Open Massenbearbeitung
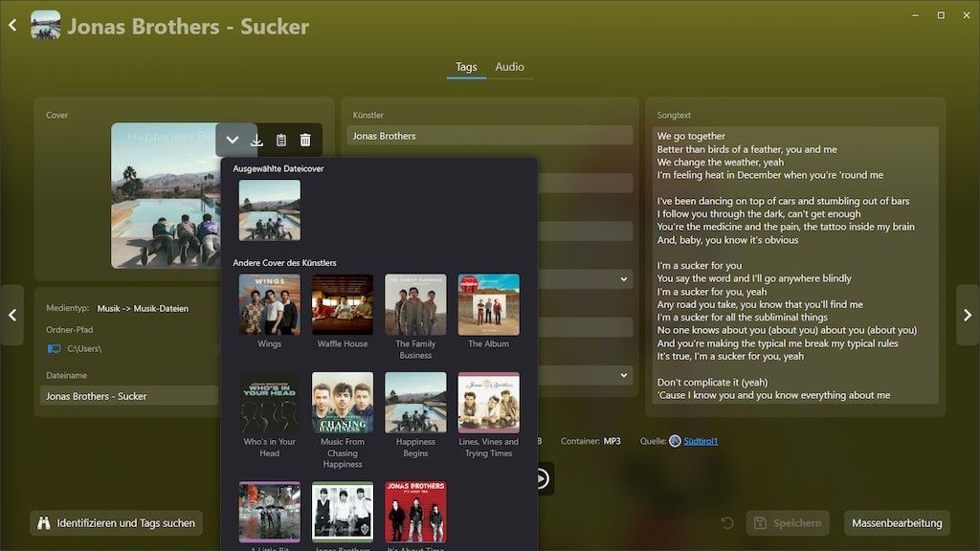The height and width of the screenshot is (551, 980). pos(897,523)
